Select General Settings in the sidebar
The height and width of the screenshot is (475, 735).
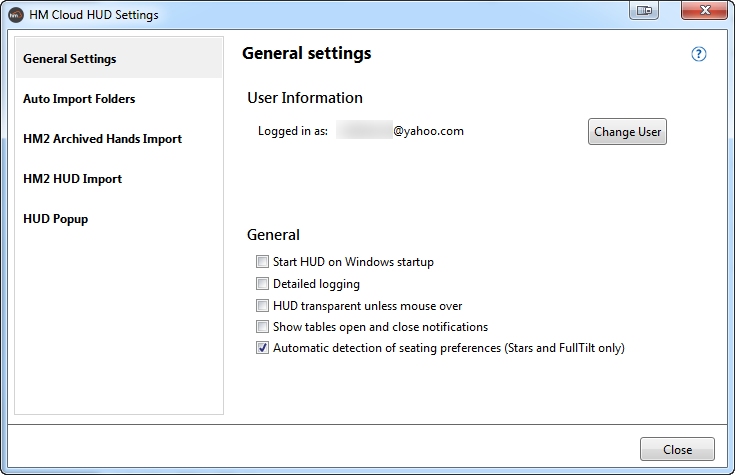coord(70,59)
